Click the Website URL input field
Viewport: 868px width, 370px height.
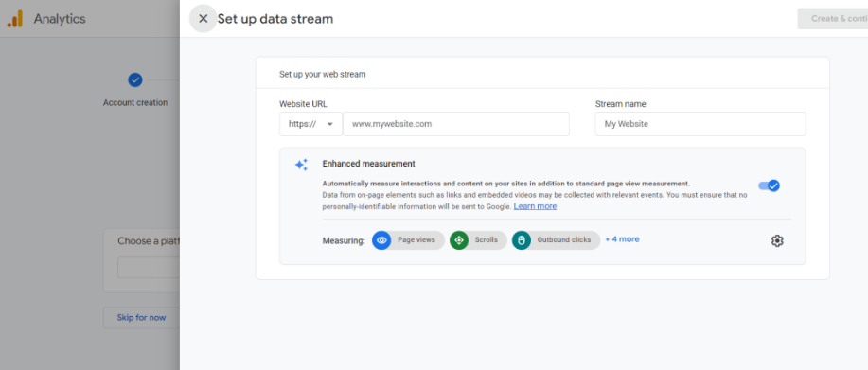click(456, 124)
